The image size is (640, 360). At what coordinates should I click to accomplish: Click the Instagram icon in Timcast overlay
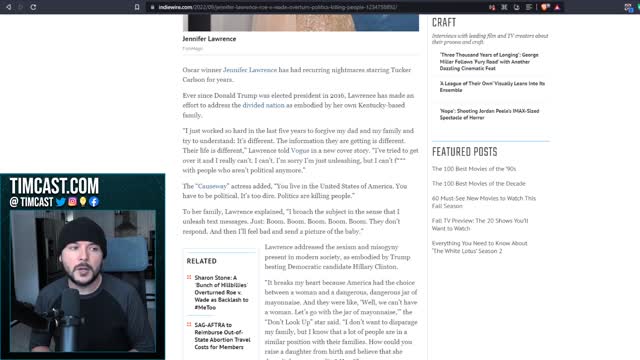[x=72, y=202]
